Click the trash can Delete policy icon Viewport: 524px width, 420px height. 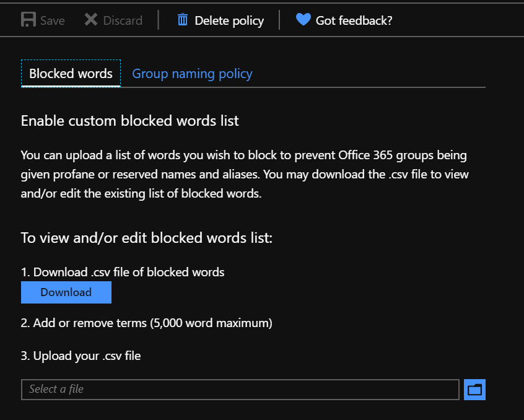tap(183, 20)
